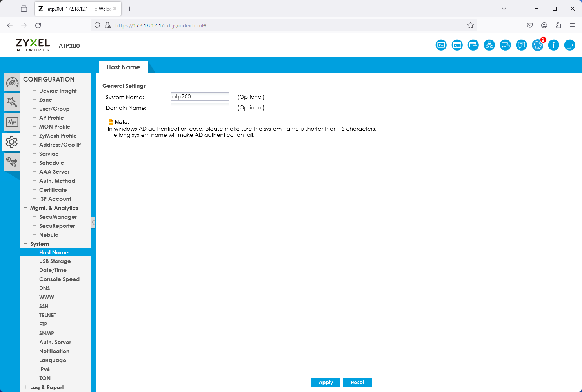This screenshot has height=392, width=582.
Task: Open USB Storage settings
Action: (55, 261)
